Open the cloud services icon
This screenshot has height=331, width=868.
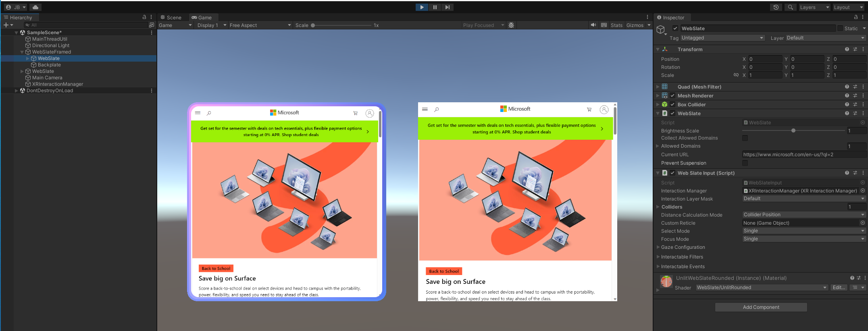[x=35, y=7]
